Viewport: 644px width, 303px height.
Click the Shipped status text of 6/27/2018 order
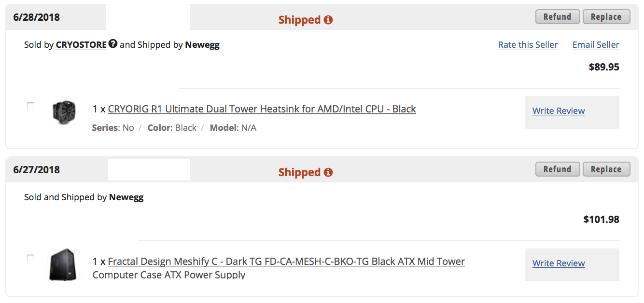299,172
